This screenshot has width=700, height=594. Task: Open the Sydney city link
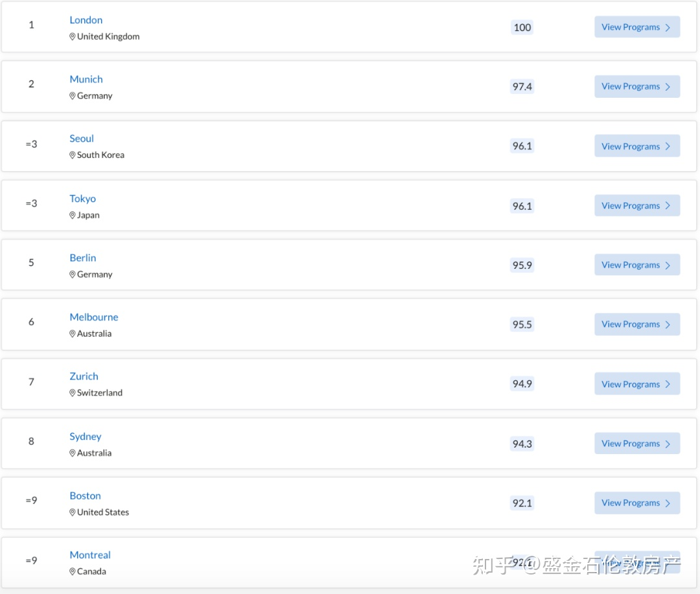point(86,437)
